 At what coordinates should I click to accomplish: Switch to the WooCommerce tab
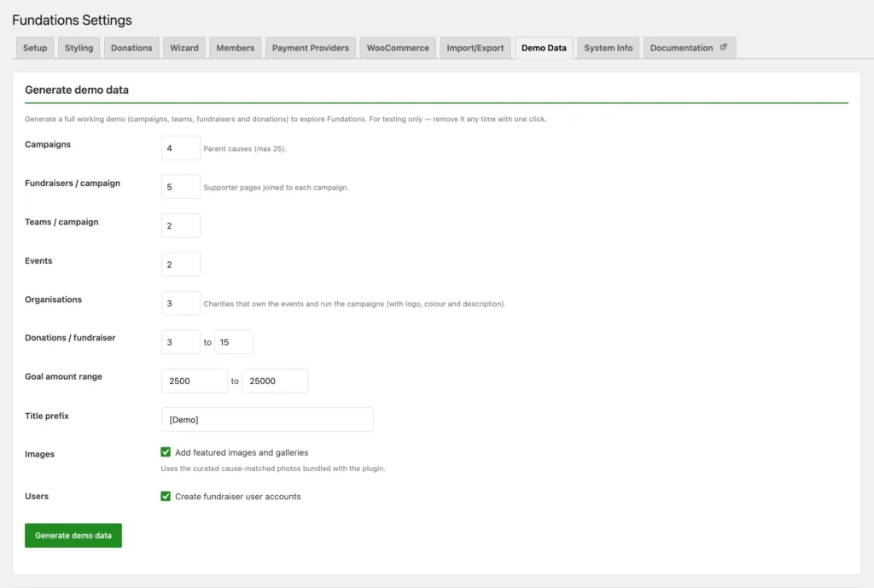click(398, 48)
